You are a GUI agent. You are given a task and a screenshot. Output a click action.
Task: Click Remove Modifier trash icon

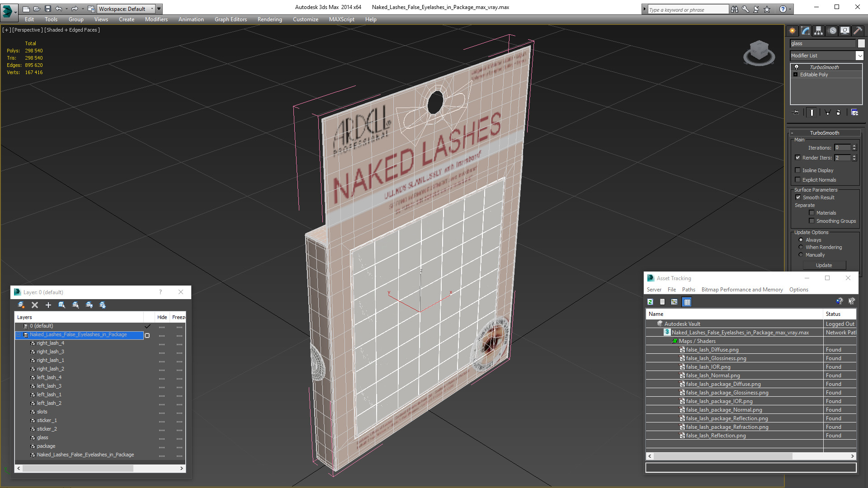pyautogui.click(x=839, y=113)
